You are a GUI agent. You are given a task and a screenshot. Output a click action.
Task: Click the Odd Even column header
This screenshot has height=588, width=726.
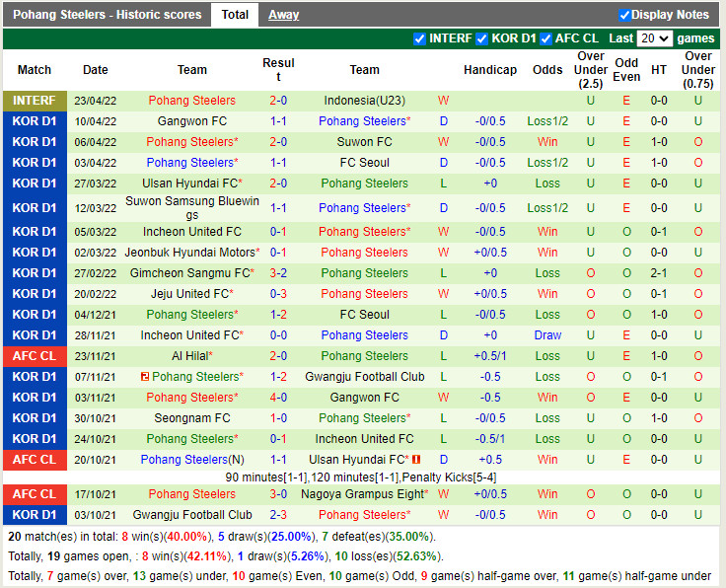[x=626, y=70]
